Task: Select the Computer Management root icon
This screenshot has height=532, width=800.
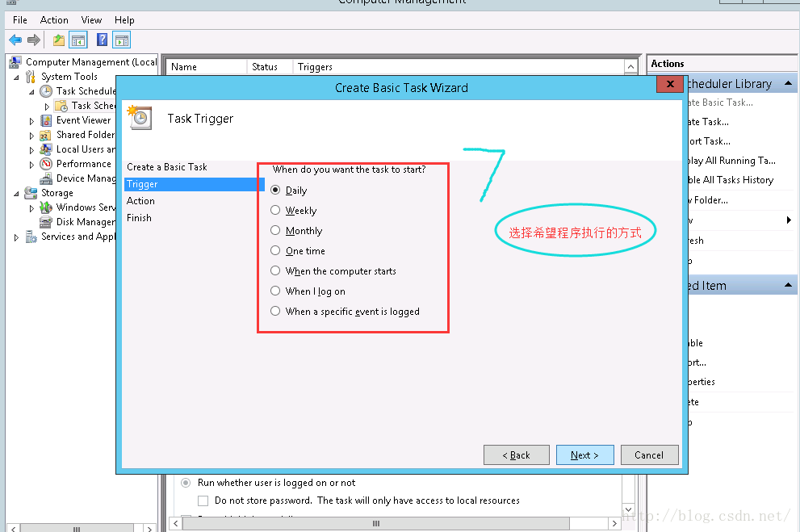Action: click(15, 62)
